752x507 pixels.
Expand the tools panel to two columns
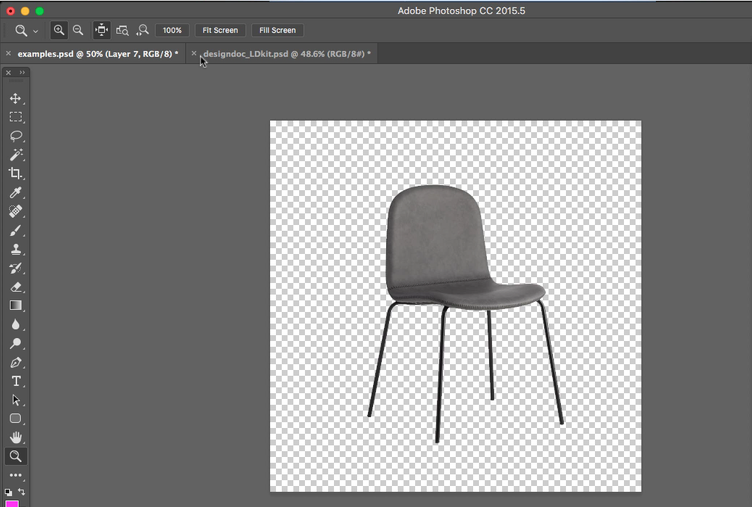click(x=22, y=72)
